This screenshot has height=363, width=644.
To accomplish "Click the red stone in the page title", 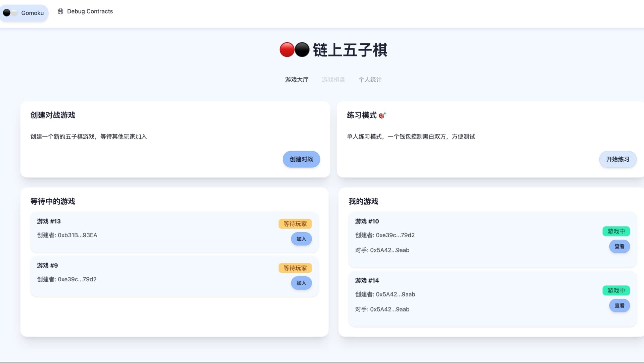I will click(287, 50).
